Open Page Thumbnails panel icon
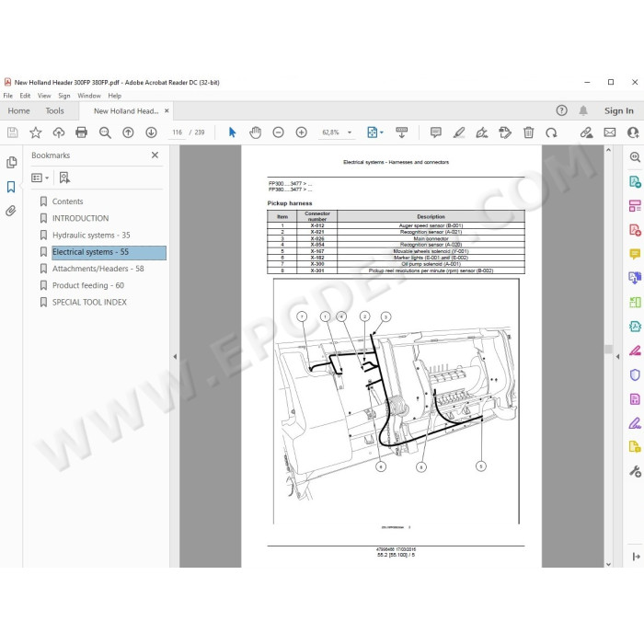 (x=11, y=163)
